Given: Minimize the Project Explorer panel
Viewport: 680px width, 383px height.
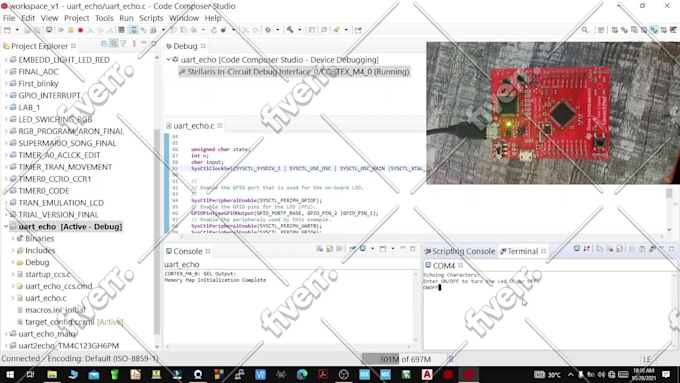Looking at the screenshot, I should tap(144, 43).
